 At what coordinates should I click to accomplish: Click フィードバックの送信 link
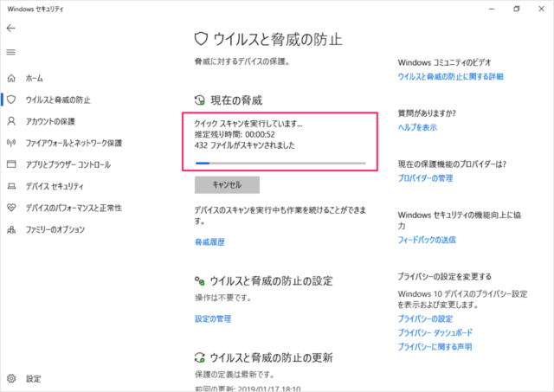[427, 241]
